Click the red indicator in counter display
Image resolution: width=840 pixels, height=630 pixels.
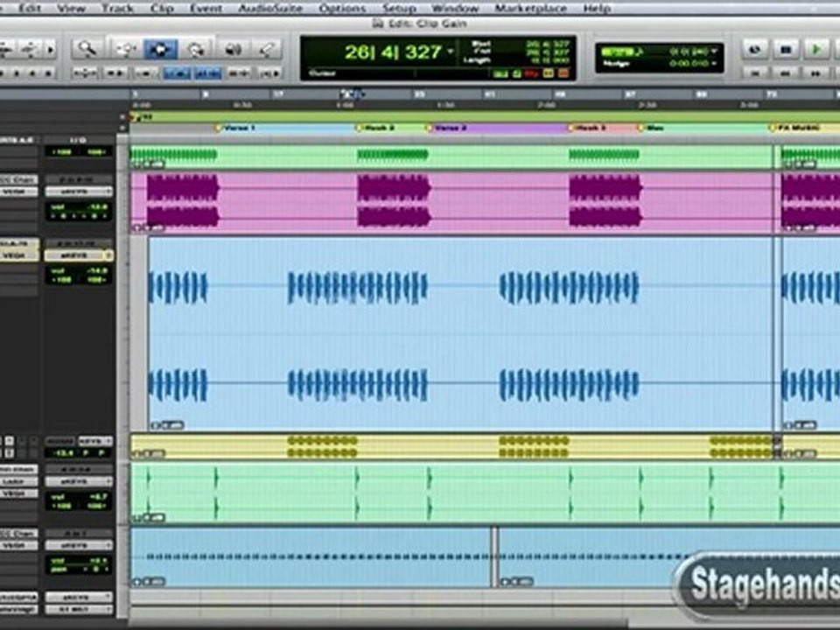tap(532, 73)
